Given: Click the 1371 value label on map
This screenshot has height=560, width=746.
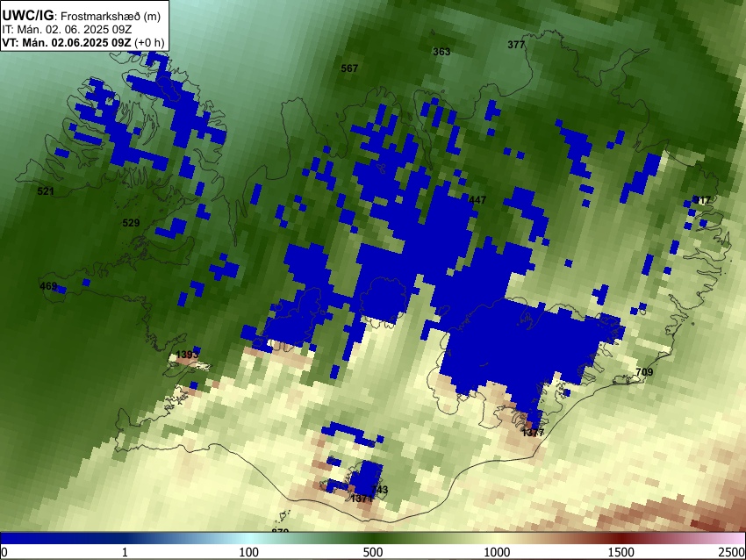Looking at the screenshot, I should click(x=362, y=499).
